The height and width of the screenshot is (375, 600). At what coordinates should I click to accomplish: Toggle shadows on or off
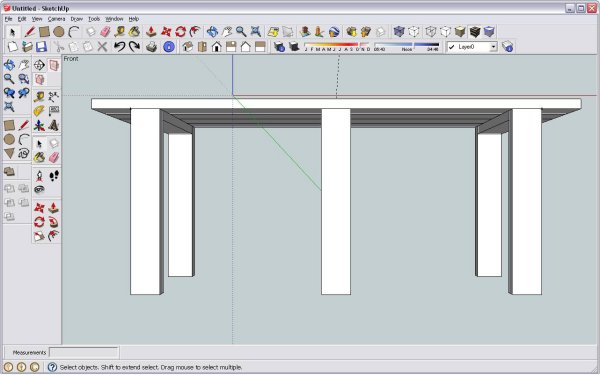click(x=294, y=47)
